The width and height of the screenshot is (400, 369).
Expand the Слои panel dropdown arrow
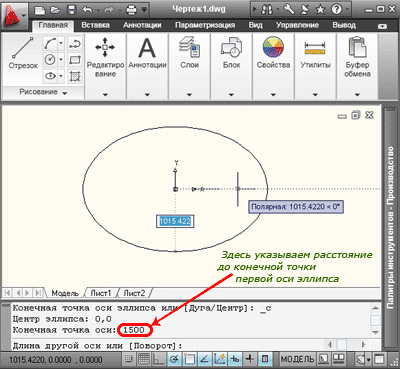click(189, 95)
